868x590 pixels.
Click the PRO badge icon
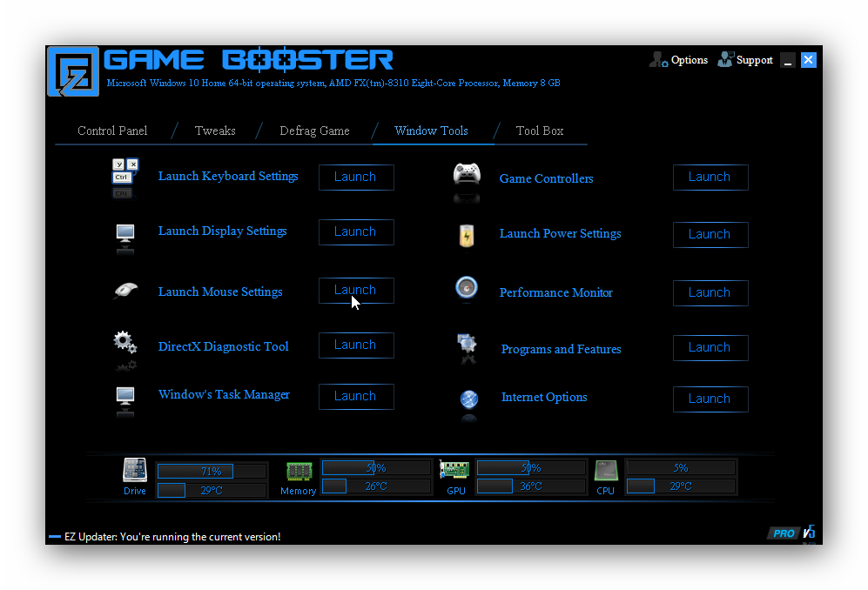tap(784, 533)
